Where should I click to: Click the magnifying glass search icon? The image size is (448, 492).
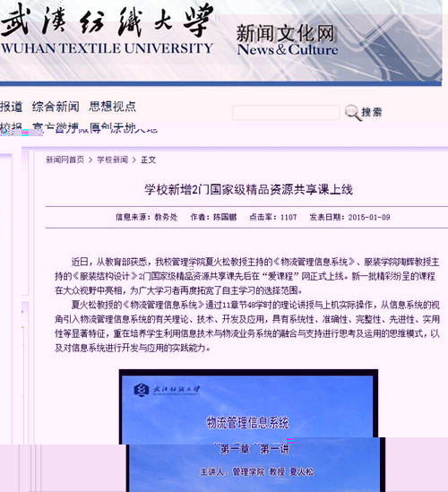tap(353, 113)
